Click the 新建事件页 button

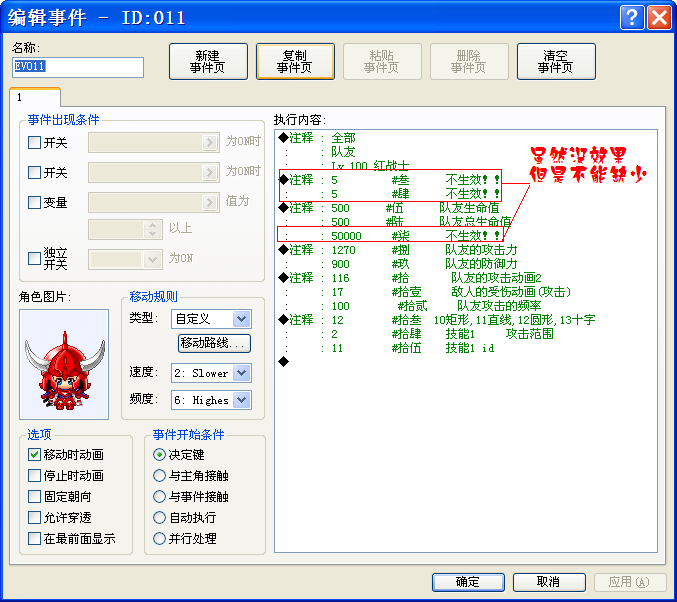pos(208,61)
